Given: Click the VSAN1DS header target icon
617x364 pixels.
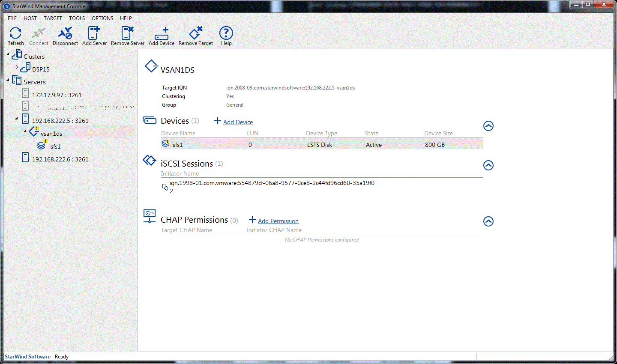Looking at the screenshot, I should point(151,66).
